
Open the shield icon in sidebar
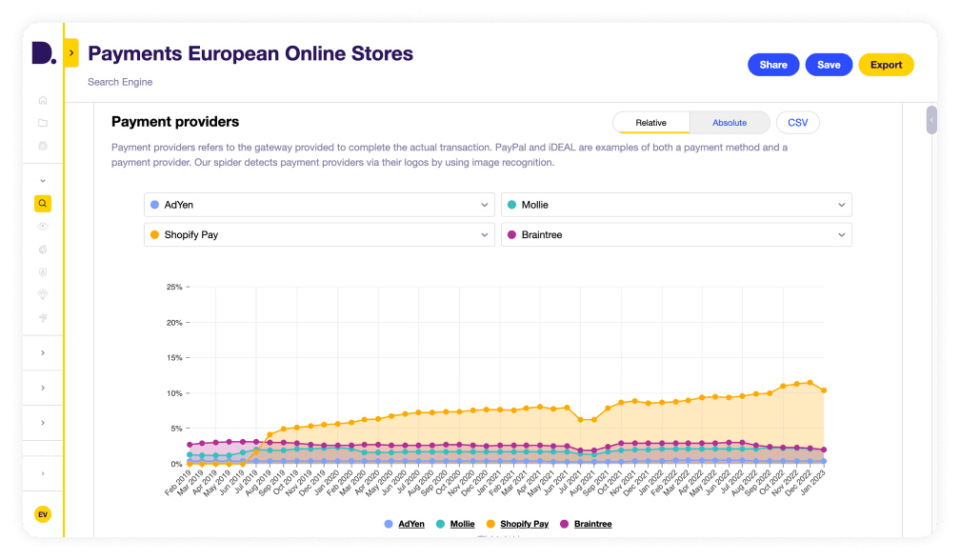[43, 271]
